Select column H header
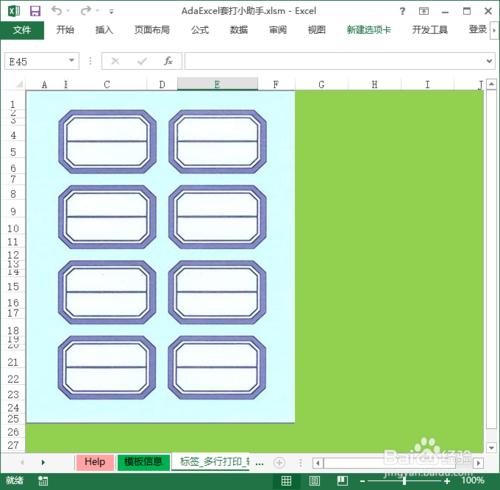500x490 pixels. point(374,85)
